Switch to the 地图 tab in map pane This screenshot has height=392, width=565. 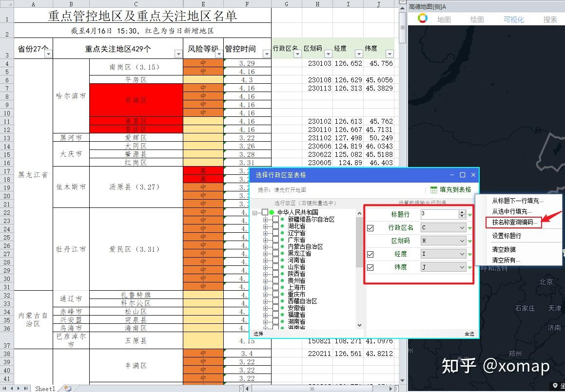click(x=444, y=19)
